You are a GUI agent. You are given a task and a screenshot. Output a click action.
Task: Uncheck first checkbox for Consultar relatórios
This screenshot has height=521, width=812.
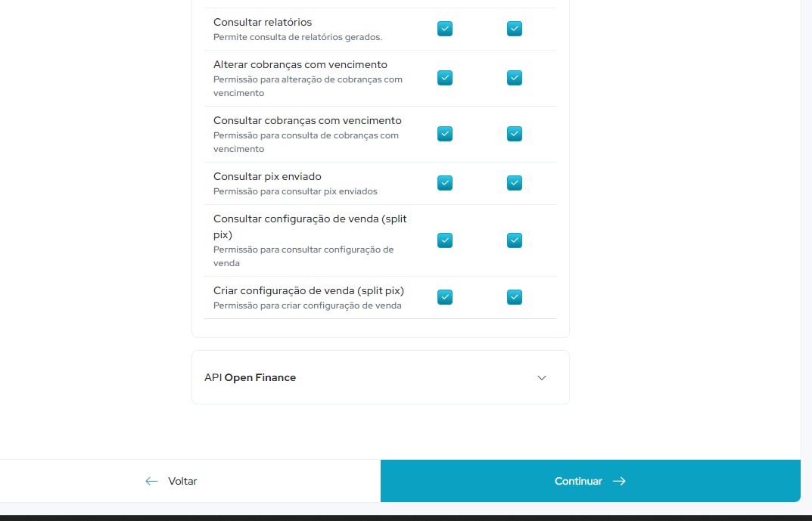click(x=445, y=29)
